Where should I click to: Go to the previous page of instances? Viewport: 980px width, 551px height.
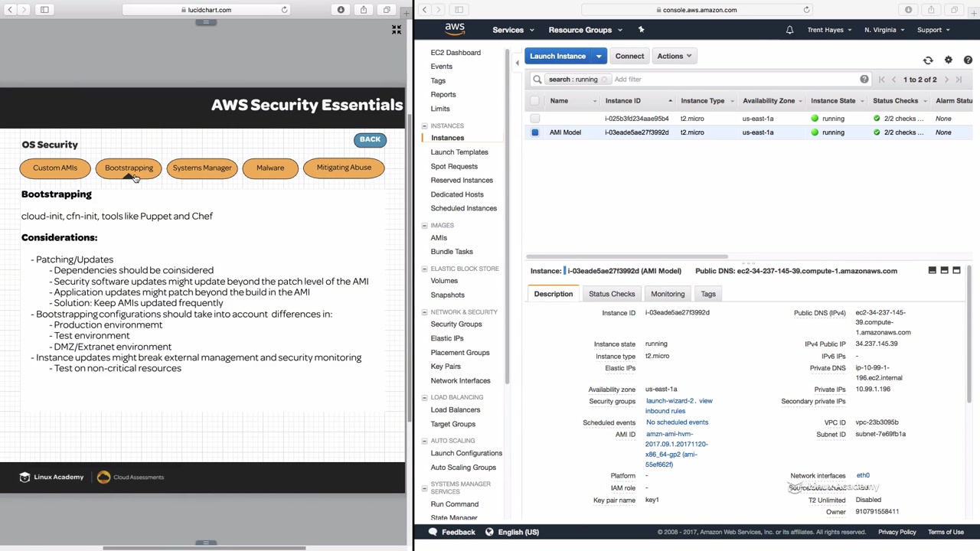point(893,80)
